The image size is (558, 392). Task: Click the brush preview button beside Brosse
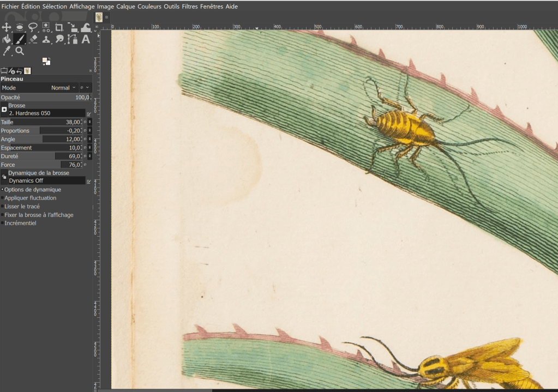(x=4, y=109)
